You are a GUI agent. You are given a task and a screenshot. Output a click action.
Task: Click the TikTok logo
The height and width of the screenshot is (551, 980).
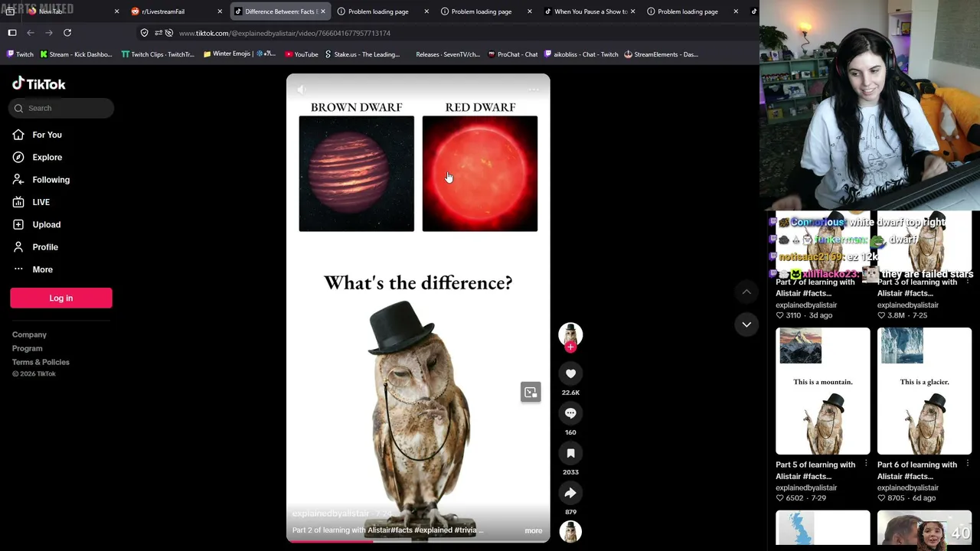(x=39, y=84)
